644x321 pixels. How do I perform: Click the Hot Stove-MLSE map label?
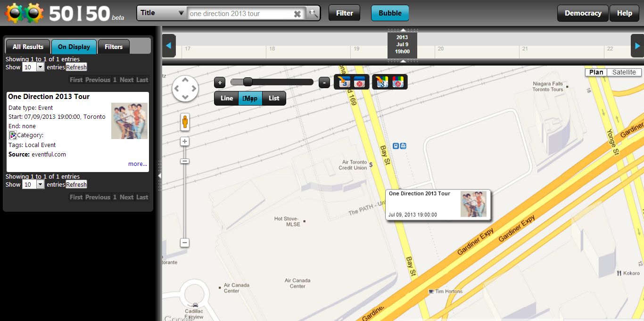click(x=287, y=222)
